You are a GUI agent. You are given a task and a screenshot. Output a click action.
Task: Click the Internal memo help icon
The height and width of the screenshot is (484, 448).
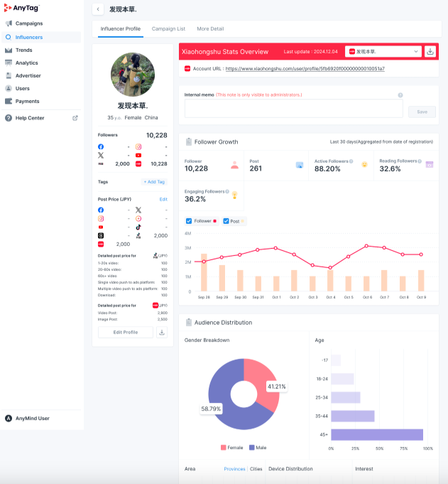[x=400, y=95]
